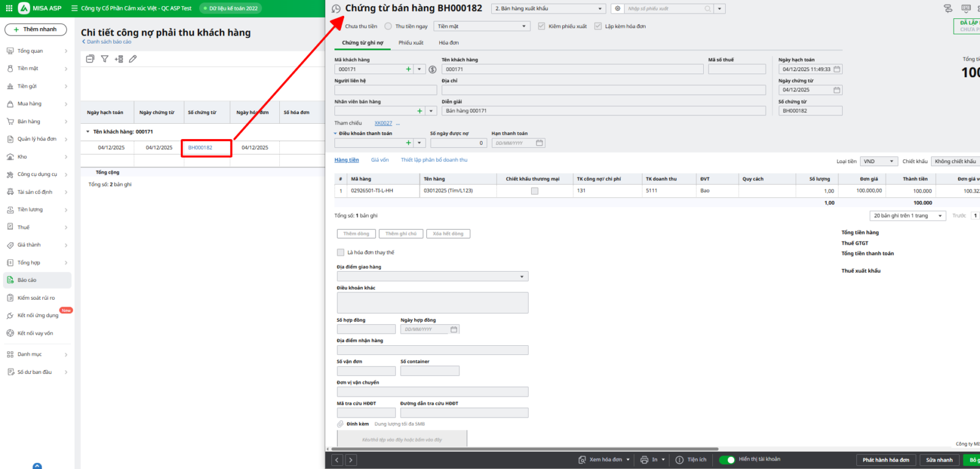Expand the Địa điểm giao hàng dropdown
This screenshot has width=980, height=469.
pyautogui.click(x=522, y=276)
